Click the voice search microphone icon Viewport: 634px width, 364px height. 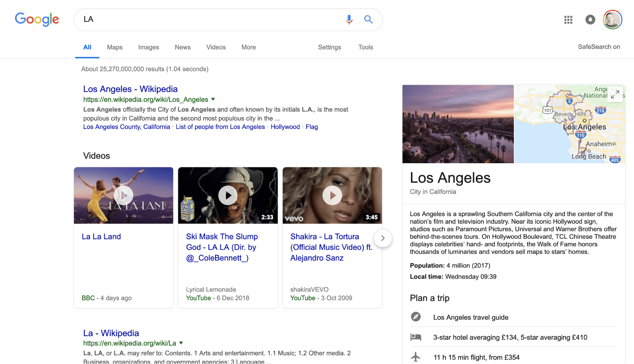pyautogui.click(x=349, y=20)
